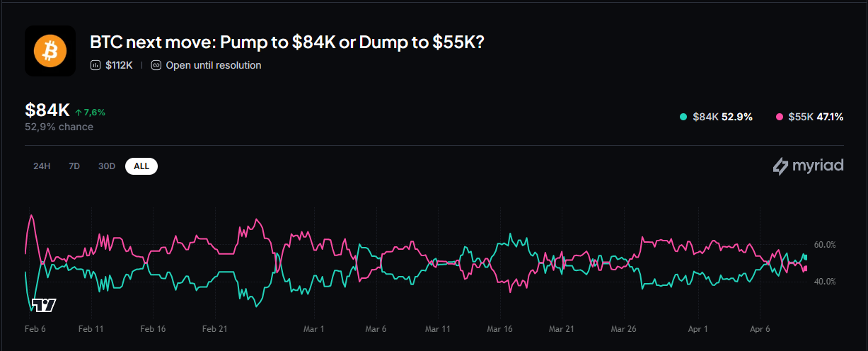Click the Bitcoin logo icon
Image resolution: width=868 pixels, height=351 pixels.
click(x=50, y=51)
